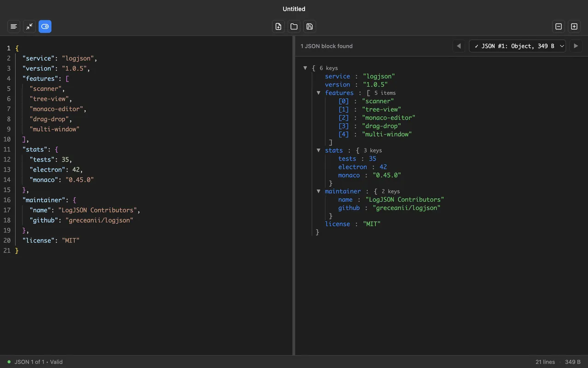Click the format/beautify JSON icon

(x=14, y=27)
